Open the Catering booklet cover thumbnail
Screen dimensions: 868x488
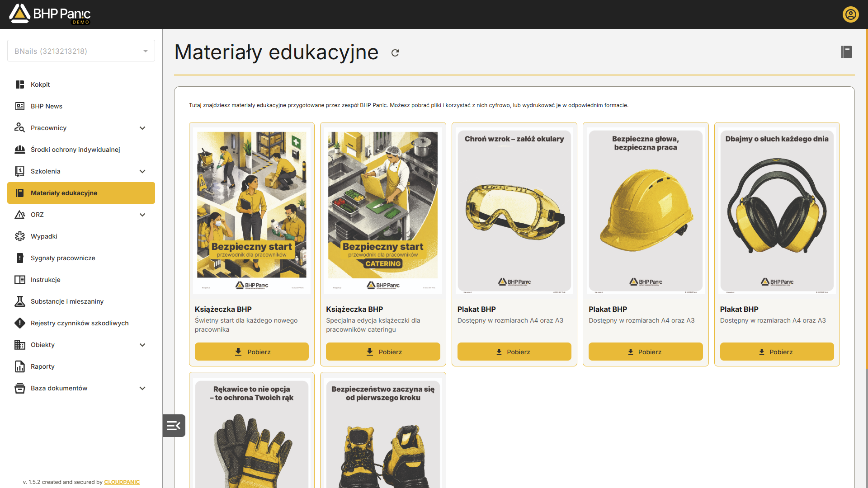[x=383, y=211]
